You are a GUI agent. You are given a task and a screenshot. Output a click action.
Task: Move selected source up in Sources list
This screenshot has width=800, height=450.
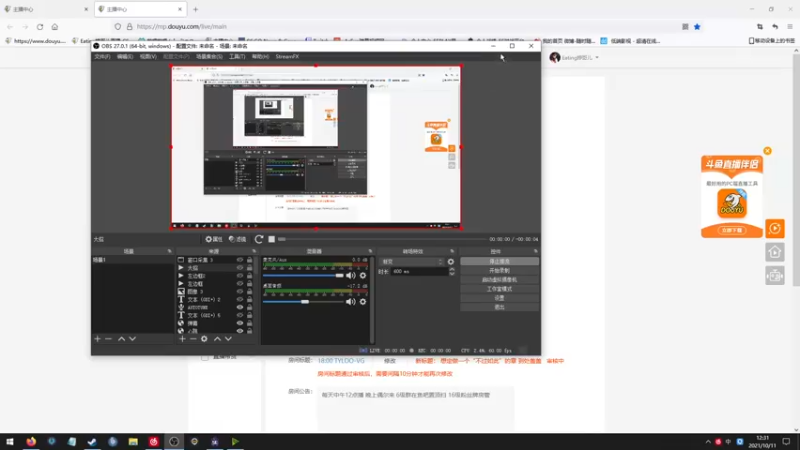point(217,339)
